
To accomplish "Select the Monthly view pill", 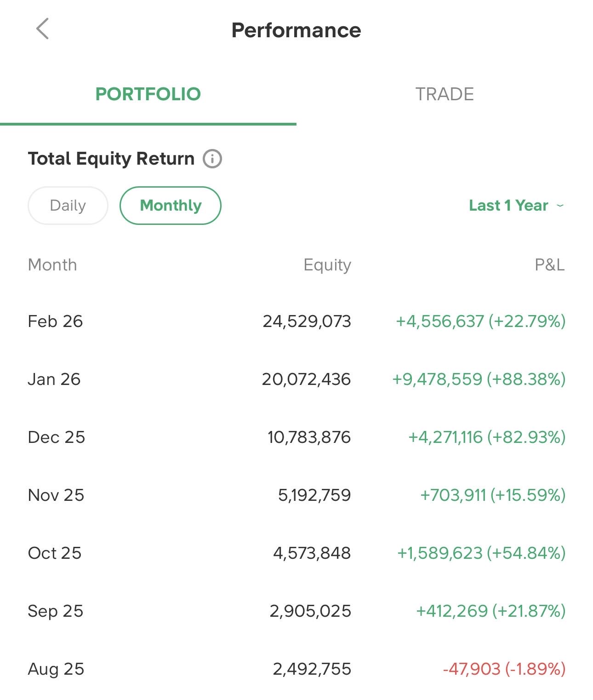I will click(x=171, y=206).
